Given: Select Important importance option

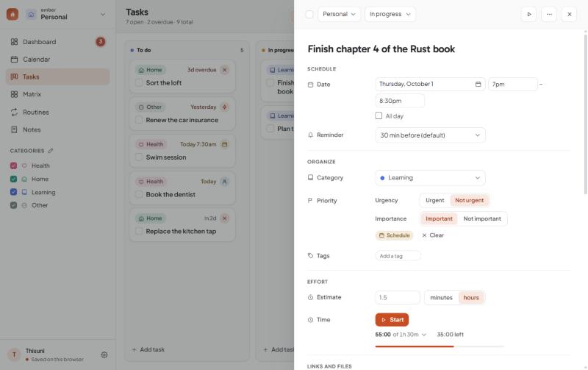Looking at the screenshot, I should tap(439, 218).
